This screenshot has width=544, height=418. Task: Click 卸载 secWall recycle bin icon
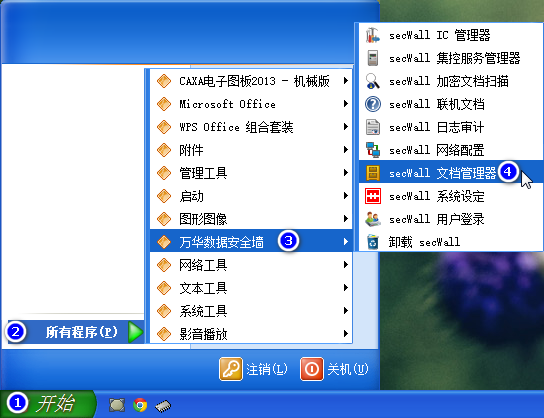(373, 242)
